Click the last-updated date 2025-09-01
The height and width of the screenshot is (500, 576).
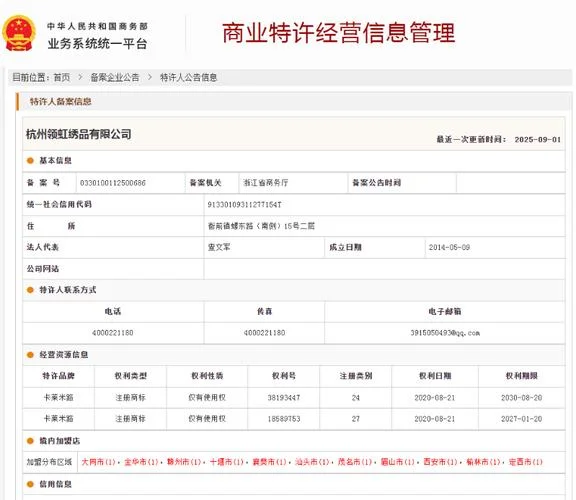click(537, 140)
